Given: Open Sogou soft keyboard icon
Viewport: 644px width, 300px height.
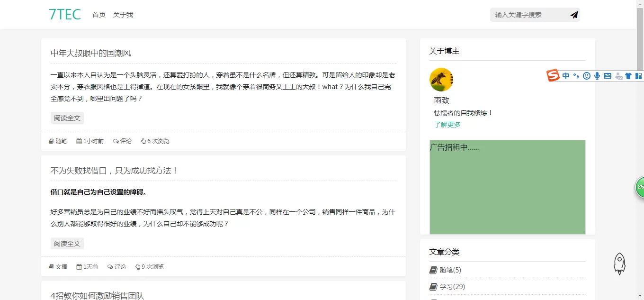Looking at the screenshot, I should (608, 76).
